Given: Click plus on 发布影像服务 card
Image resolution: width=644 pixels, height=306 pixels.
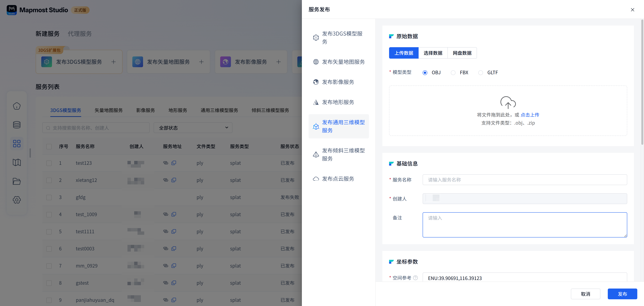Looking at the screenshot, I should [279, 62].
